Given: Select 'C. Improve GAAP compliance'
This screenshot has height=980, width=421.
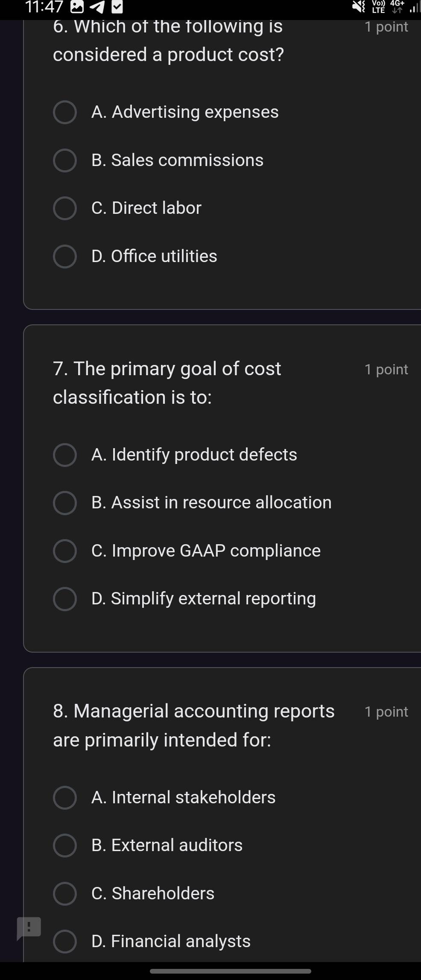Looking at the screenshot, I should click(65, 551).
